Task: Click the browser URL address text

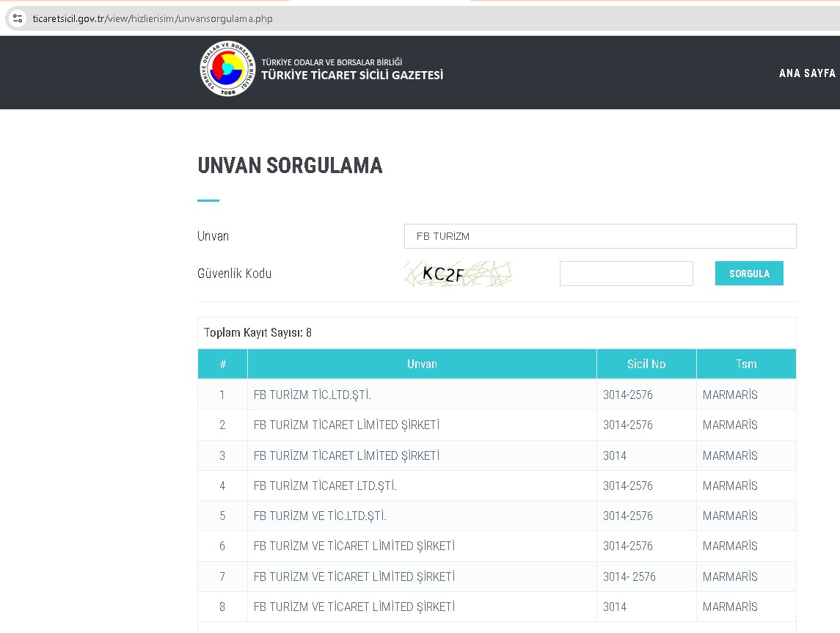Action: [x=153, y=19]
